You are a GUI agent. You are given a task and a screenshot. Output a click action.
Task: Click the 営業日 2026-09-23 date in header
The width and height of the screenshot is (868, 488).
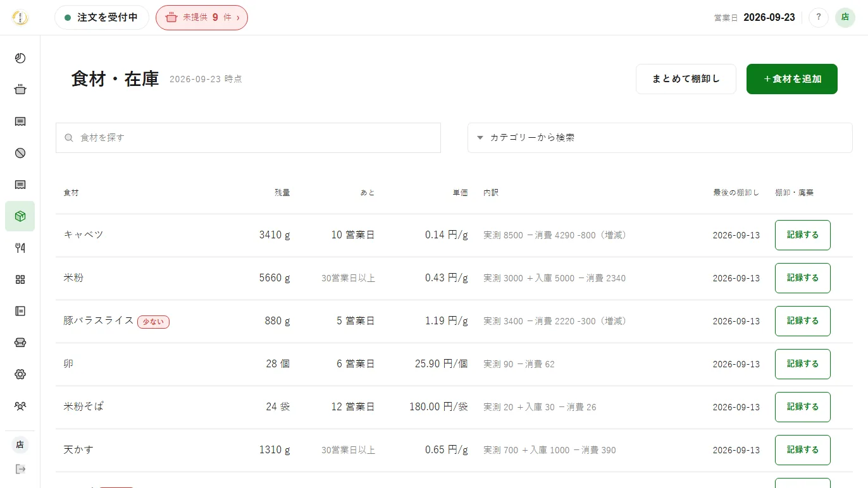(x=754, y=18)
